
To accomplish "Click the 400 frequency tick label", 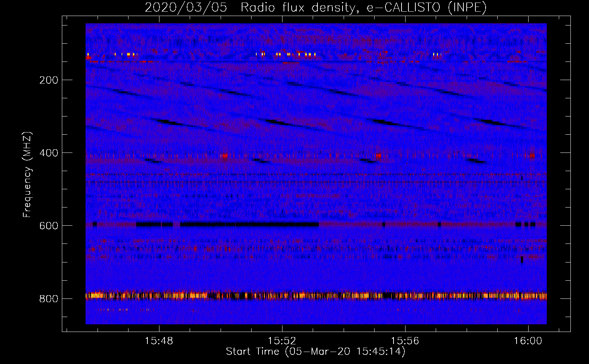I will [48, 153].
